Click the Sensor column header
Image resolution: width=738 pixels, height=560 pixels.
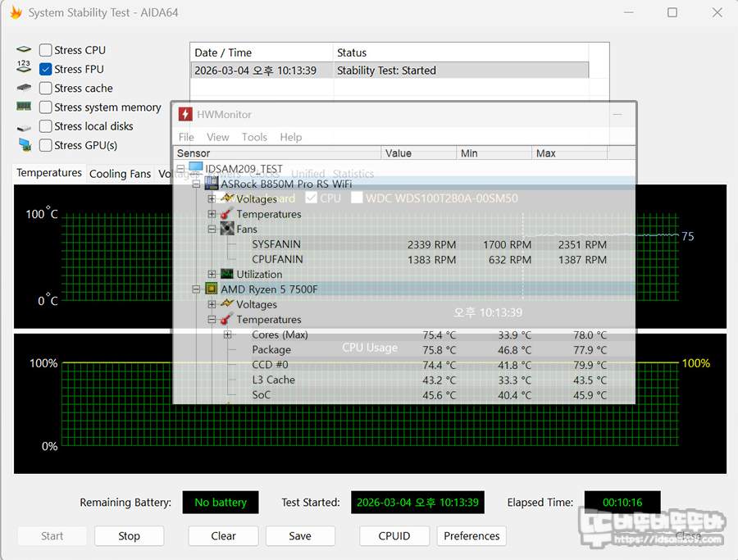[x=277, y=153]
